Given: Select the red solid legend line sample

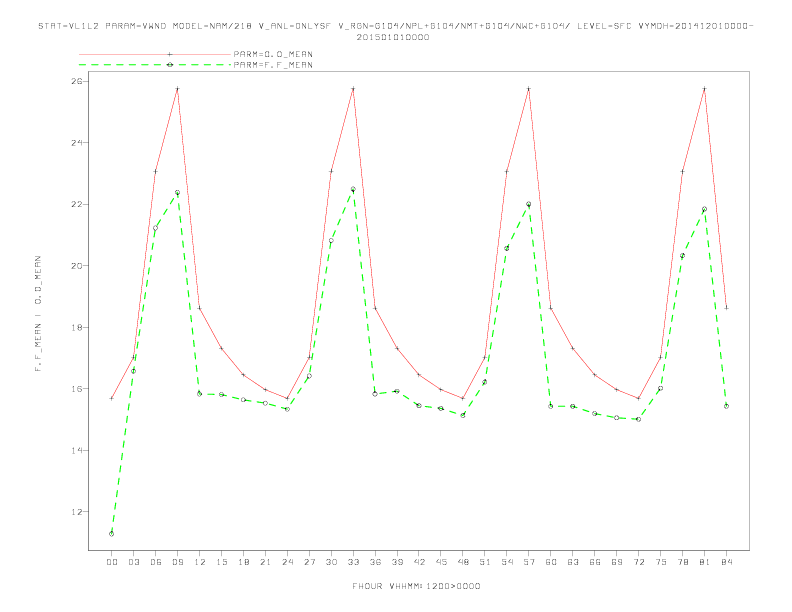Looking at the screenshot, I should [x=155, y=54].
